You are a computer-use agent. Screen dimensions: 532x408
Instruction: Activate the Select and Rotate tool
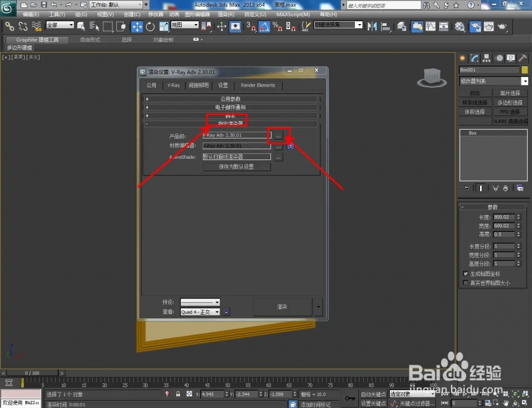coord(150,27)
